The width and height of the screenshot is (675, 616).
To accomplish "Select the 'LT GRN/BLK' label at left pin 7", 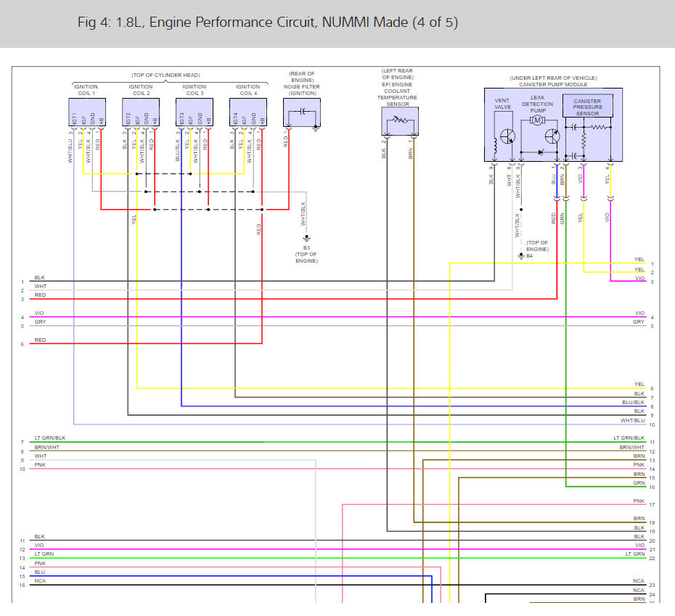I will click(x=50, y=438).
